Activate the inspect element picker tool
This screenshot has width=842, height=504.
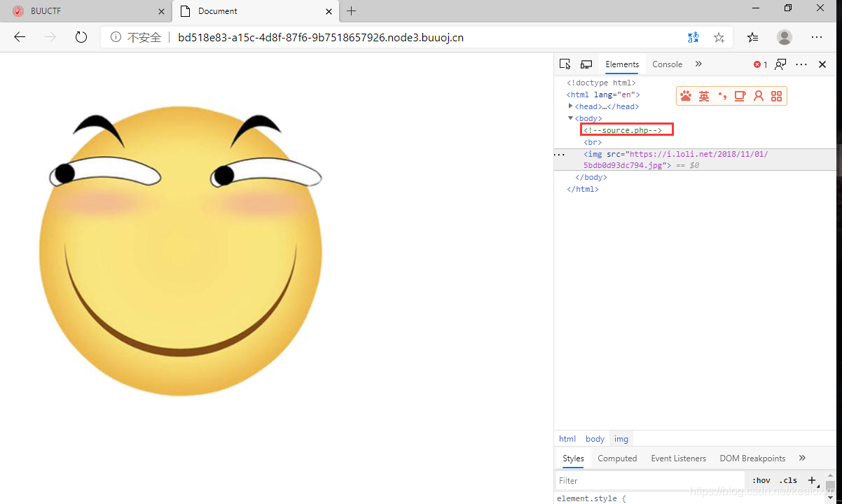(565, 64)
